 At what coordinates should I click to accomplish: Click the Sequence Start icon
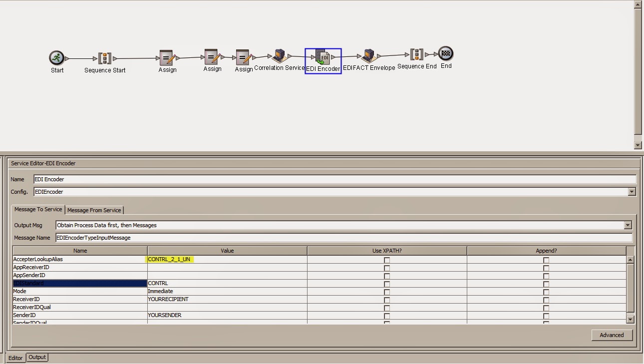click(105, 56)
